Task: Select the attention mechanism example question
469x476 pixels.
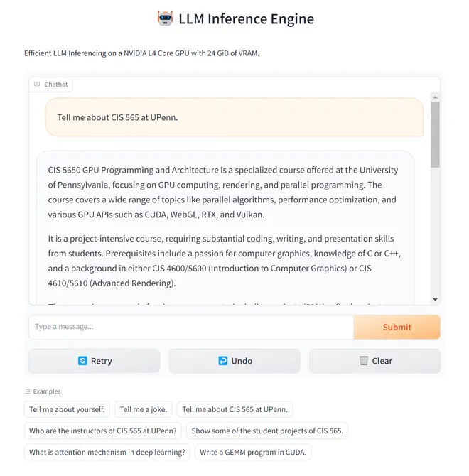Action: click(107, 452)
